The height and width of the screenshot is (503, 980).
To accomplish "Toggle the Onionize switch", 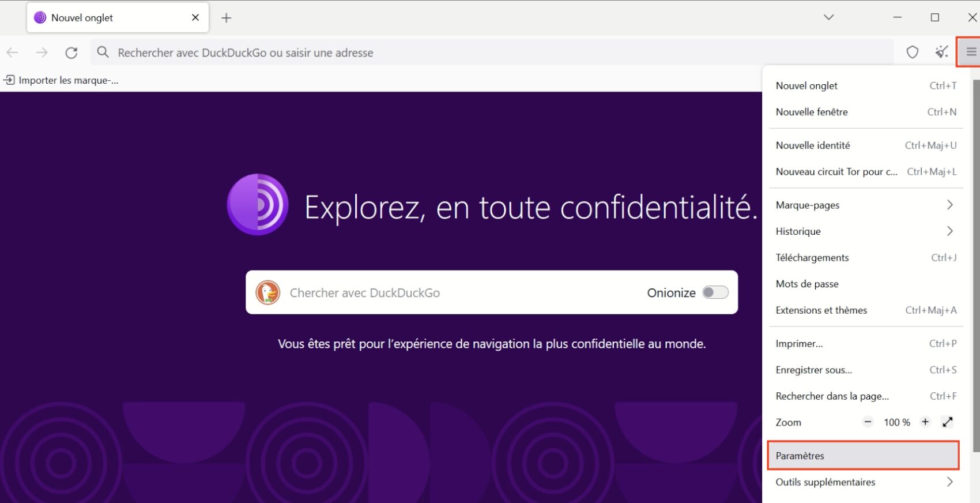I will point(715,292).
